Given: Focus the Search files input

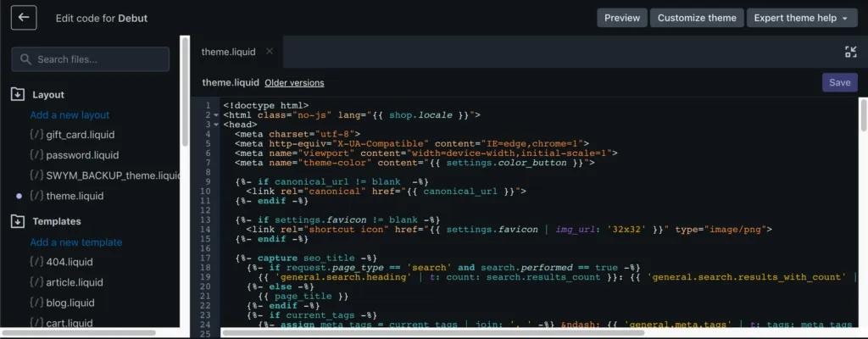Looking at the screenshot, I should [x=90, y=59].
